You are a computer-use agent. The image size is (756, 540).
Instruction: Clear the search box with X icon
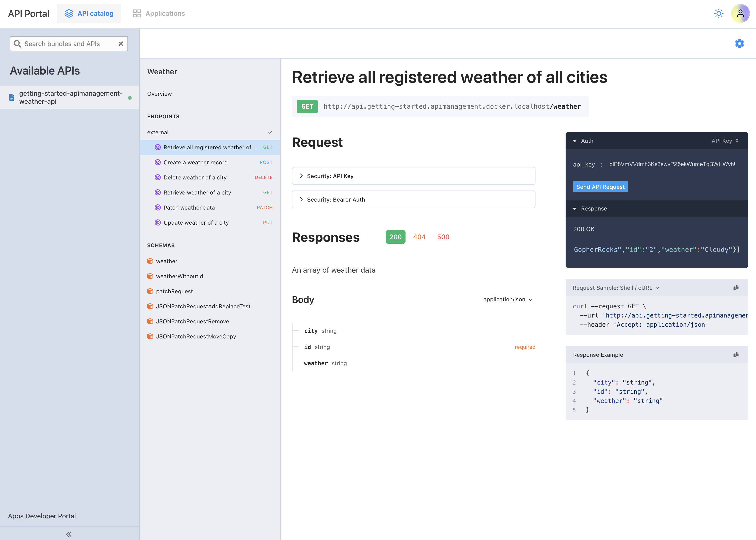[121, 44]
